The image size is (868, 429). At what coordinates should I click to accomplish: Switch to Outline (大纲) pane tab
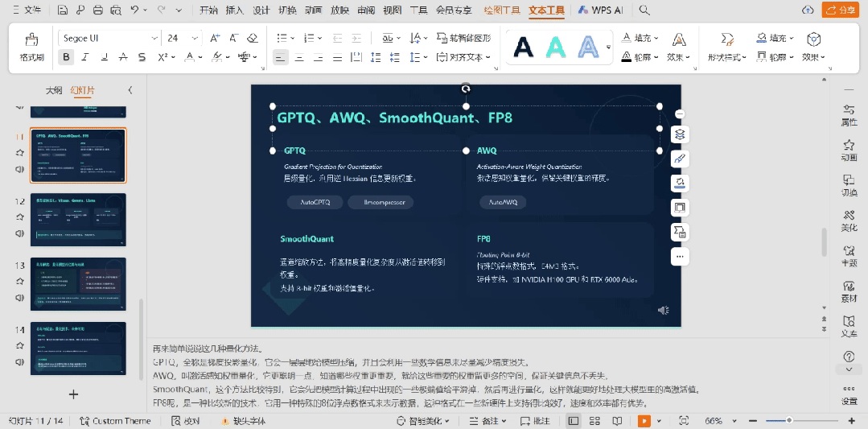[54, 90]
